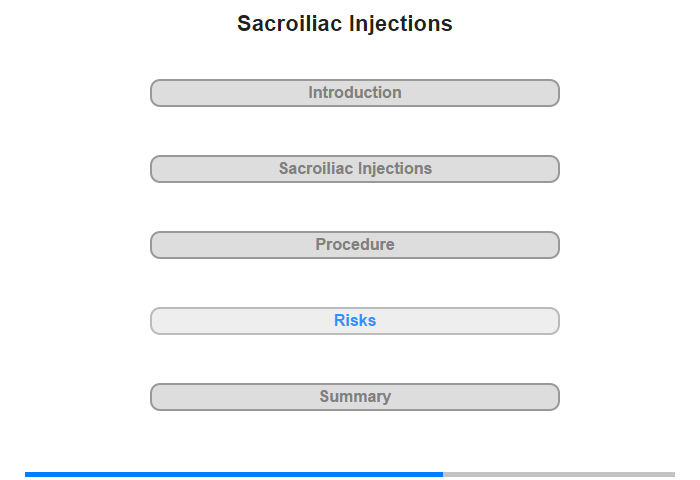This screenshot has width=700, height=480.
Task: Open the Introduction section
Action: (354, 93)
